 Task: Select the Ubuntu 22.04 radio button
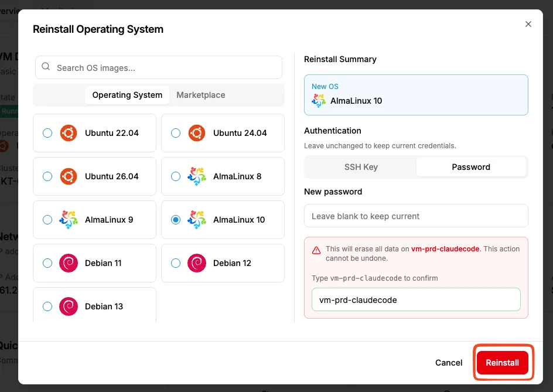coord(47,133)
